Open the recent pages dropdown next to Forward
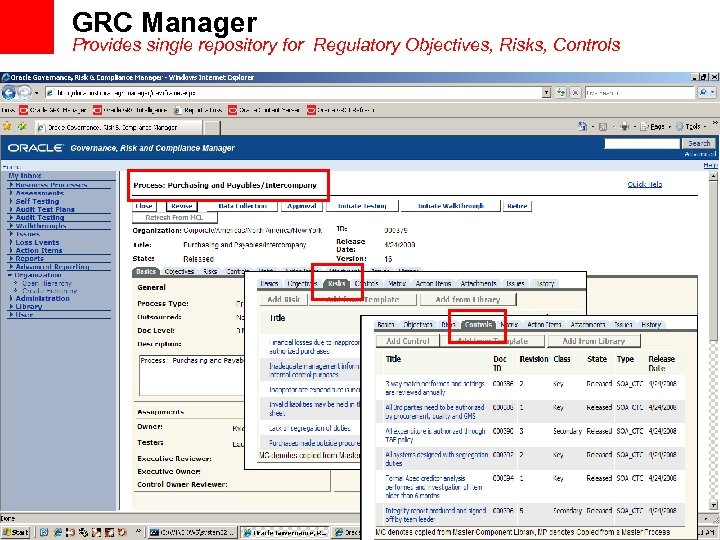This screenshot has height=540, width=720. pos(36,93)
